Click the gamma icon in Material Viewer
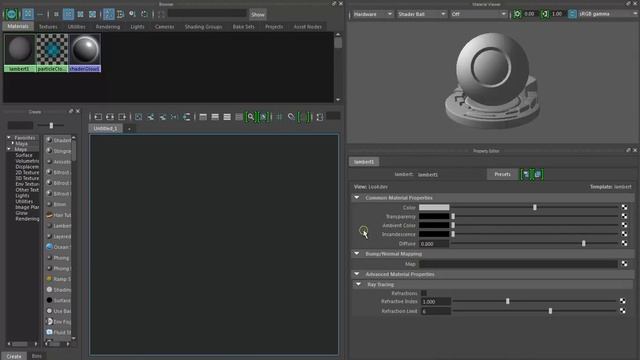The width and height of the screenshot is (640, 360). (x=545, y=14)
